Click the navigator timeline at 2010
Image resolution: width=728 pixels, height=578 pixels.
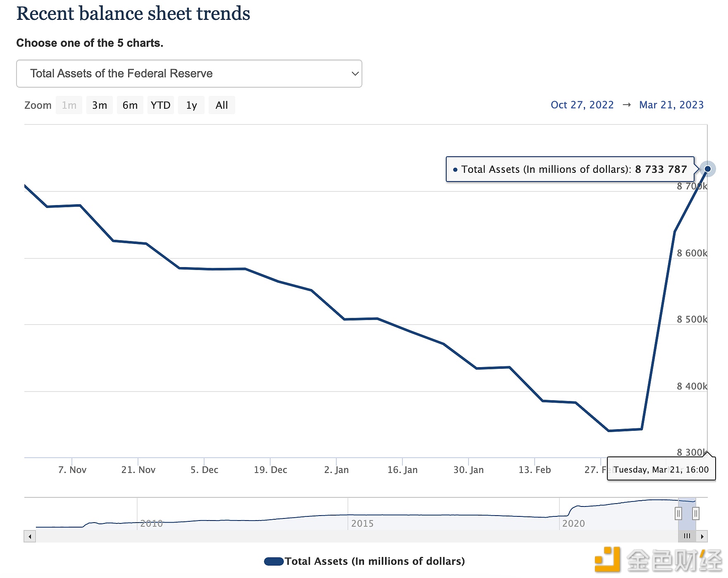[151, 523]
